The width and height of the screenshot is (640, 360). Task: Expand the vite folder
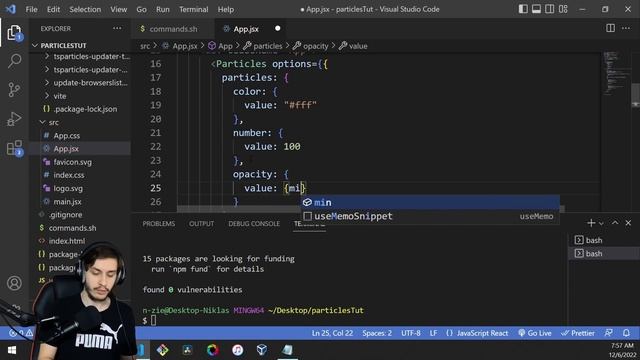click(80, 96)
